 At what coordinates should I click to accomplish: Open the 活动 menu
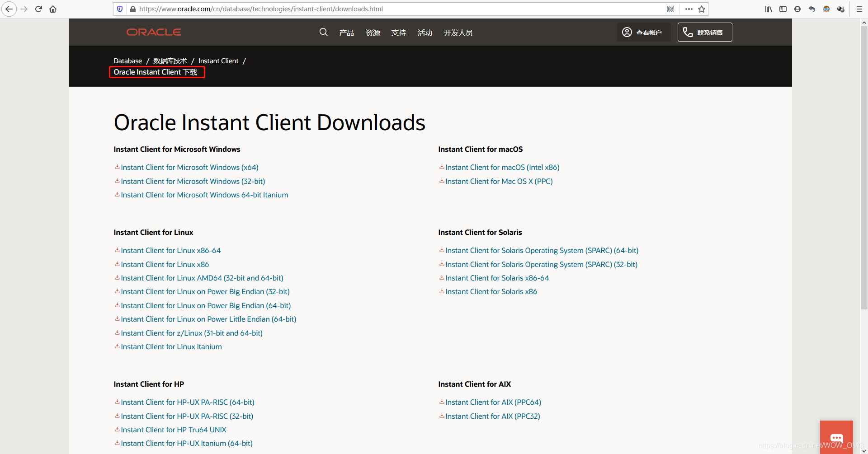(x=425, y=33)
